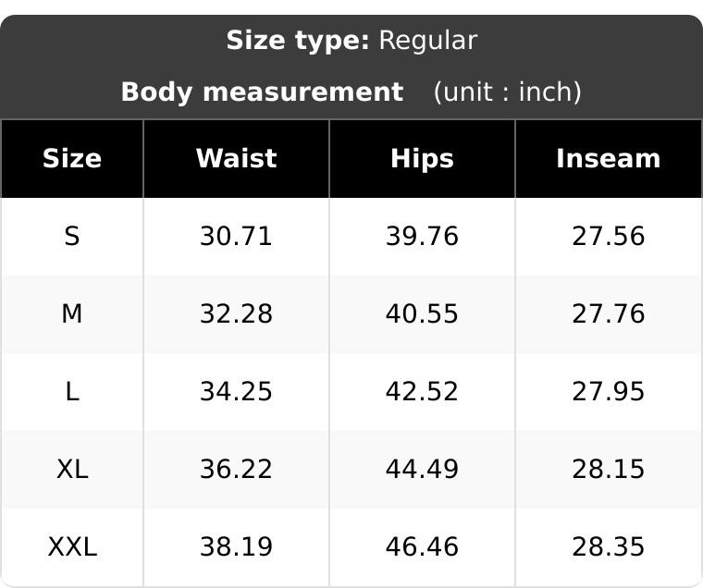This screenshot has width=703, height=588.
Task: Select the S size row label
Action: (x=72, y=236)
